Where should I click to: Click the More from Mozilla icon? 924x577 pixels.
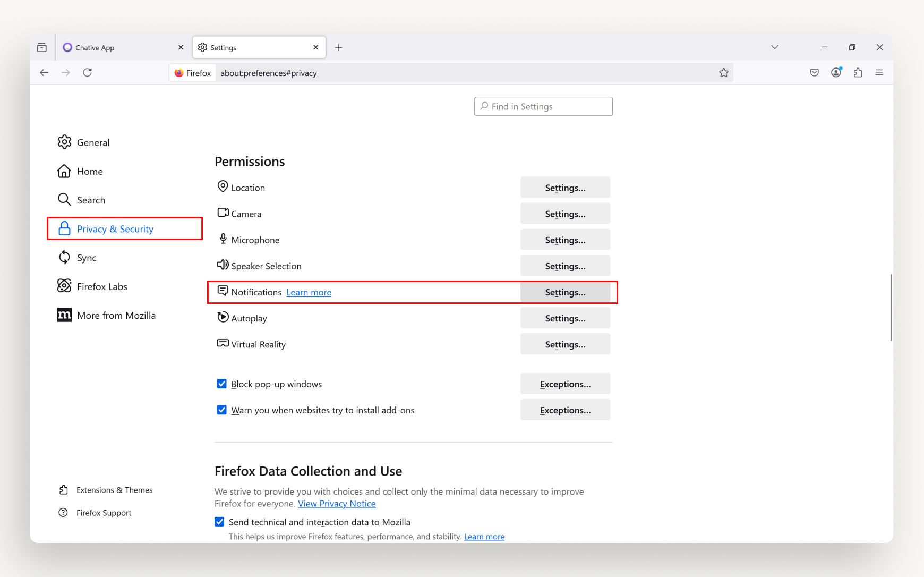click(64, 315)
